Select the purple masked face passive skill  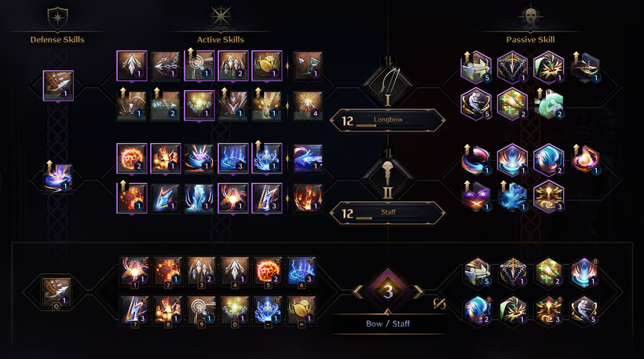tap(476, 196)
